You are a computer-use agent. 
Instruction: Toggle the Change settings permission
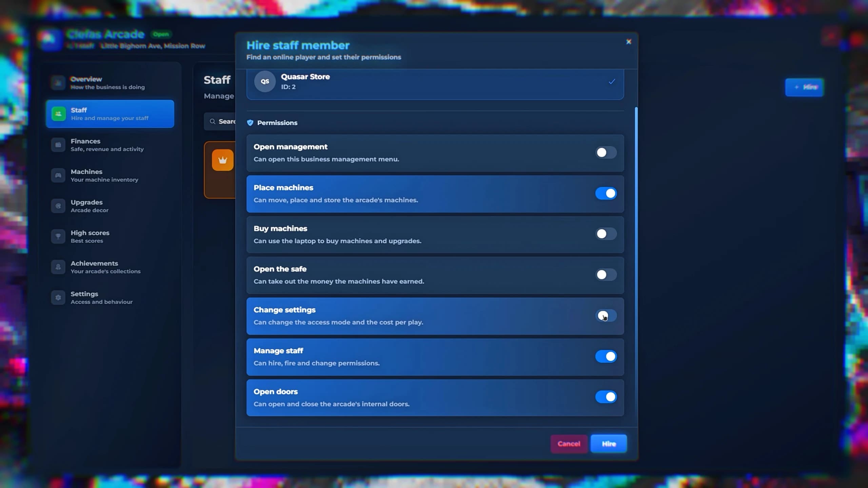coord(606,316)
